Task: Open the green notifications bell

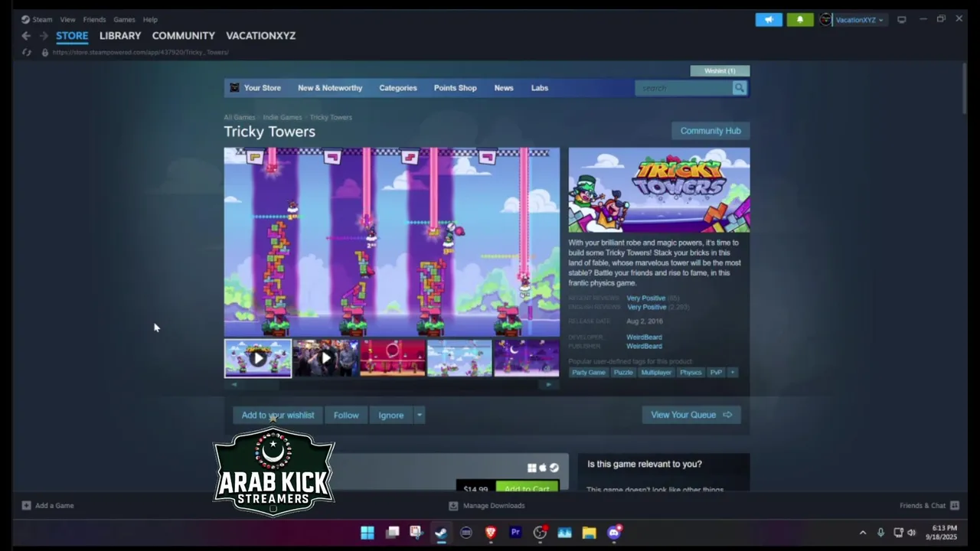Action: pos(800,20)
